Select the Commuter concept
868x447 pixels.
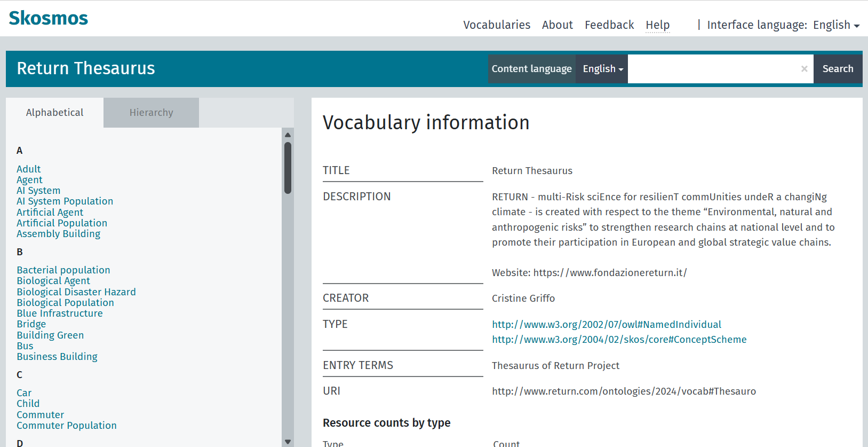tap(41, 415)
